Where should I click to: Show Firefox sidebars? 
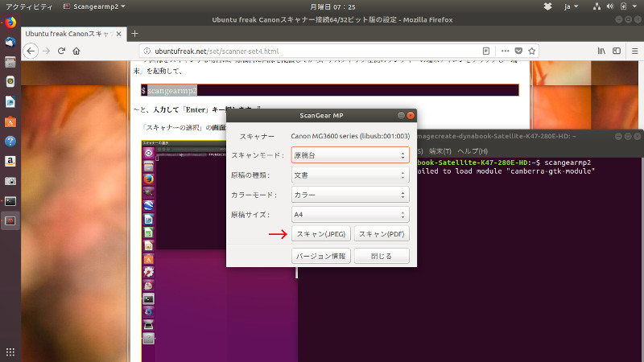617,51
